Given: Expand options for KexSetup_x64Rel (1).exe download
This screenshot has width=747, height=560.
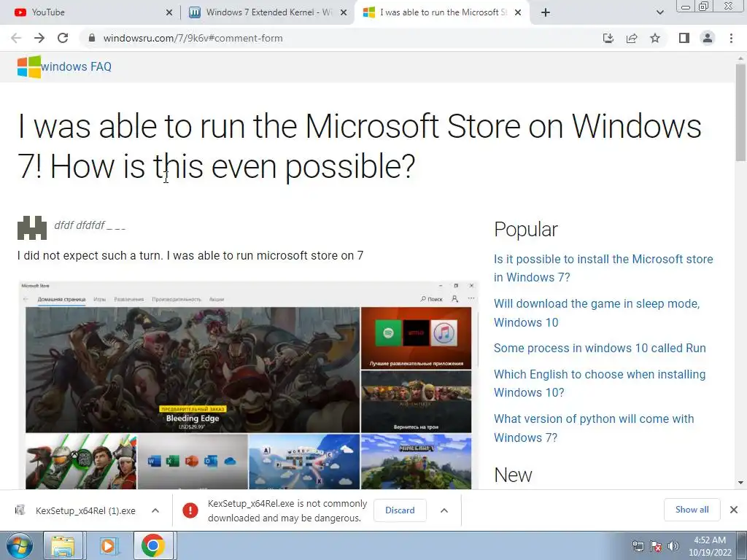Looking at the screenshot, I should pyautogui.click(x=155, y=510).
